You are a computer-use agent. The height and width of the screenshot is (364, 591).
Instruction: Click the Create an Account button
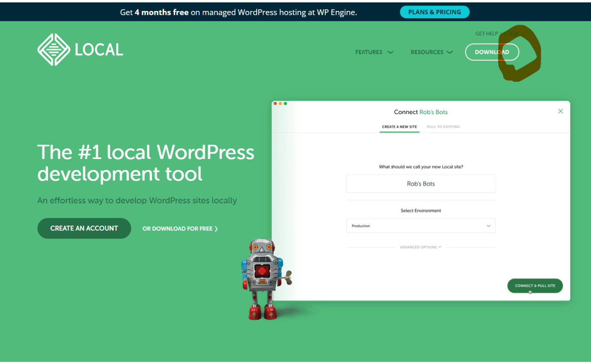tap(84, 228)
